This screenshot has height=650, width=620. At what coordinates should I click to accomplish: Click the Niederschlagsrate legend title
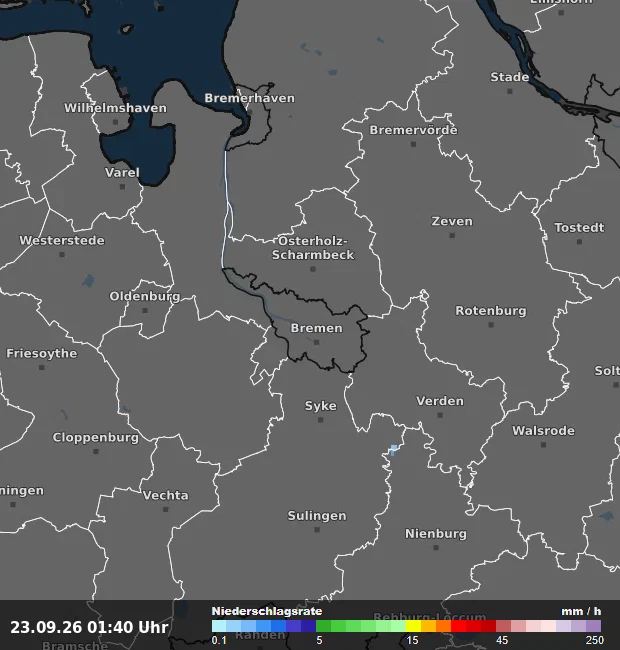coord(267,611)
